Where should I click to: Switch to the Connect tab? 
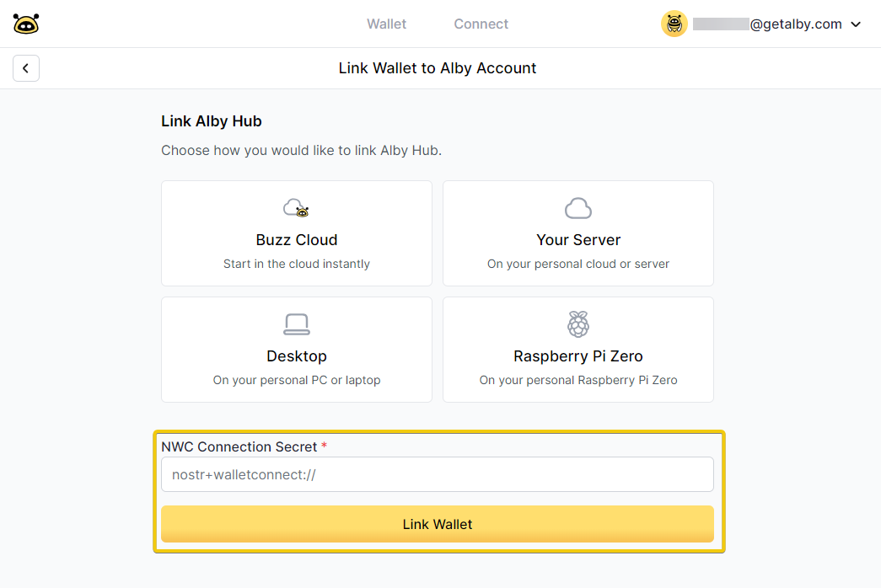click(481, 24)
